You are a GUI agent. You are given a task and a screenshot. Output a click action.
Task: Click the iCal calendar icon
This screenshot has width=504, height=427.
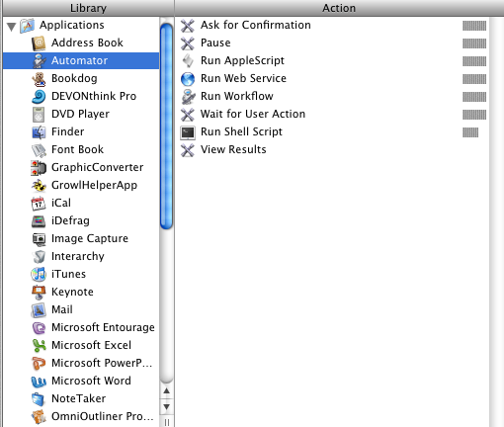pos(39,204)
